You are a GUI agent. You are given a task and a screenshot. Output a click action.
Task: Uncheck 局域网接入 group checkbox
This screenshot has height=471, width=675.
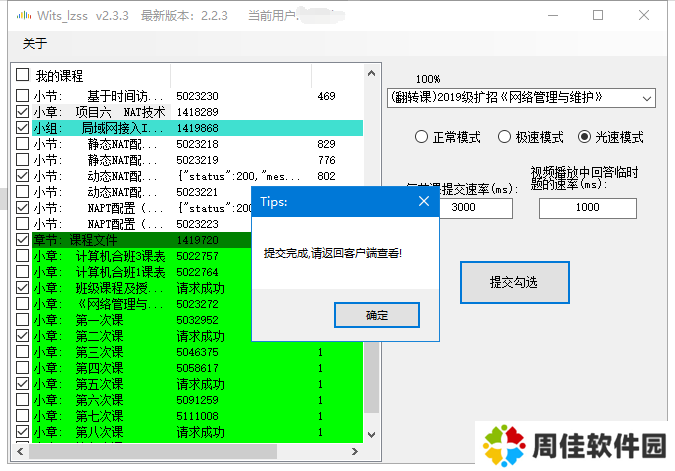(x=23, y=129)
